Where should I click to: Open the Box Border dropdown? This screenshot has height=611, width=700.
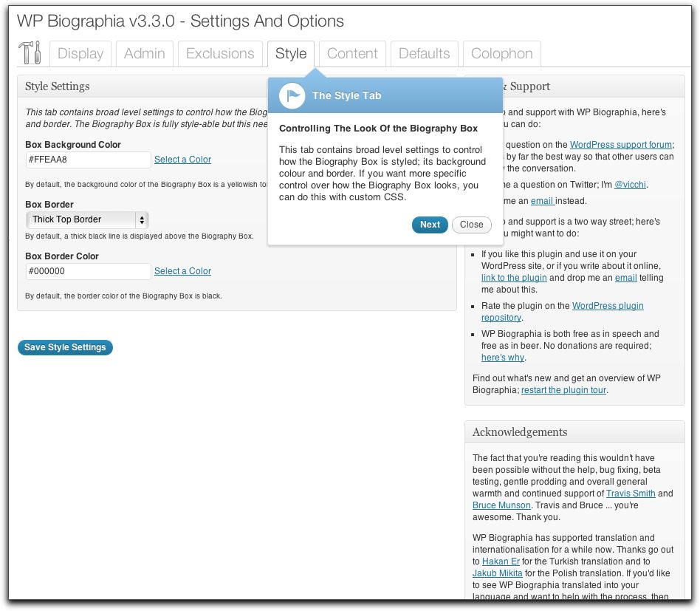pos(87,219)
